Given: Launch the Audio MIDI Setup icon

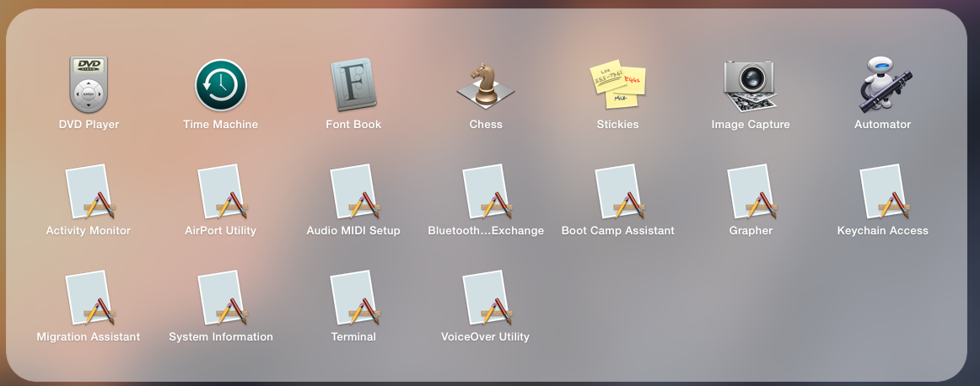Looking at the screenshot, I should [355, 191].
